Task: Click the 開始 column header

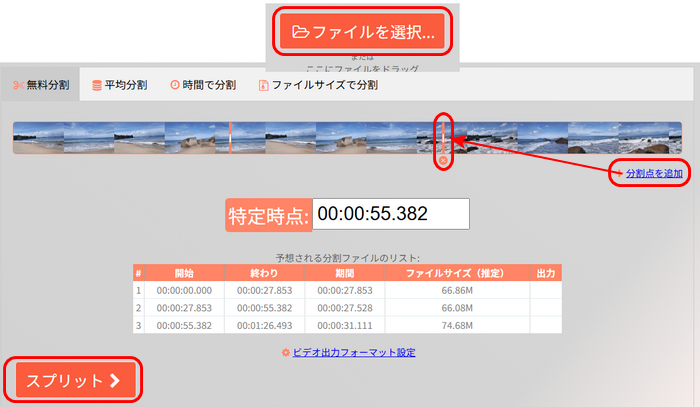Action: click(184, 273)
